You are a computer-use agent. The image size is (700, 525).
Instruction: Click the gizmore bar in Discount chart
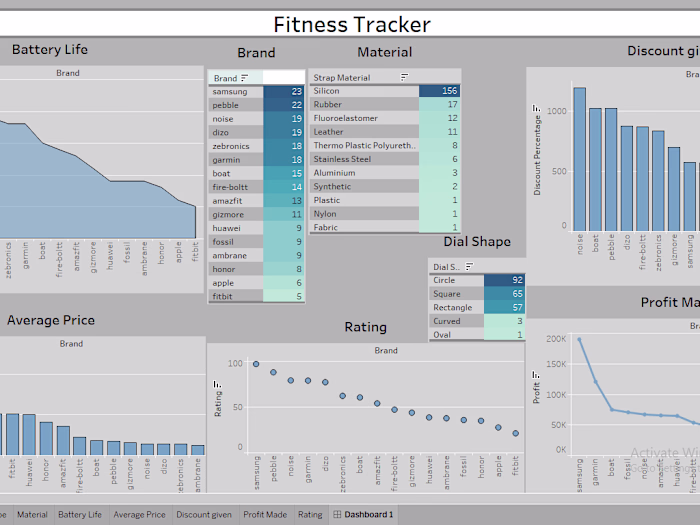674,189
